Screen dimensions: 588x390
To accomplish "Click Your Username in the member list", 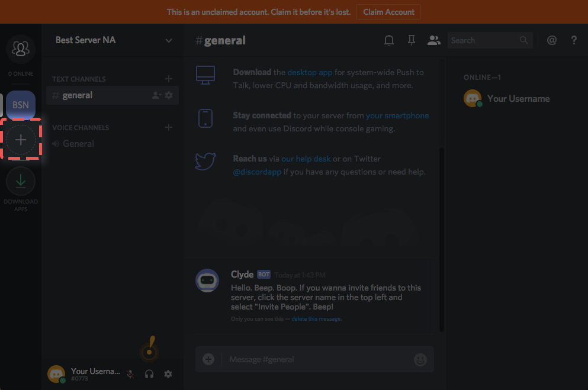I will [x=519, y=98].
